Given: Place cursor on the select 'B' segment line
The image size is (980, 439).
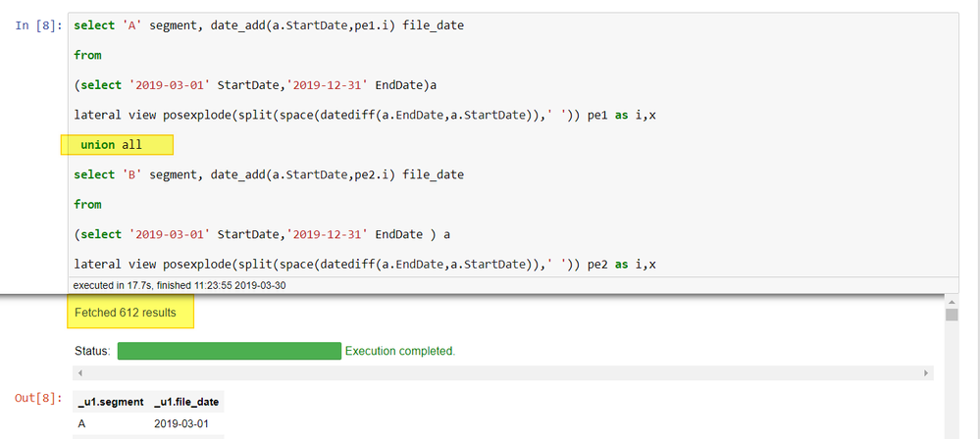Looking at the screenshot, I should point(268,174).
